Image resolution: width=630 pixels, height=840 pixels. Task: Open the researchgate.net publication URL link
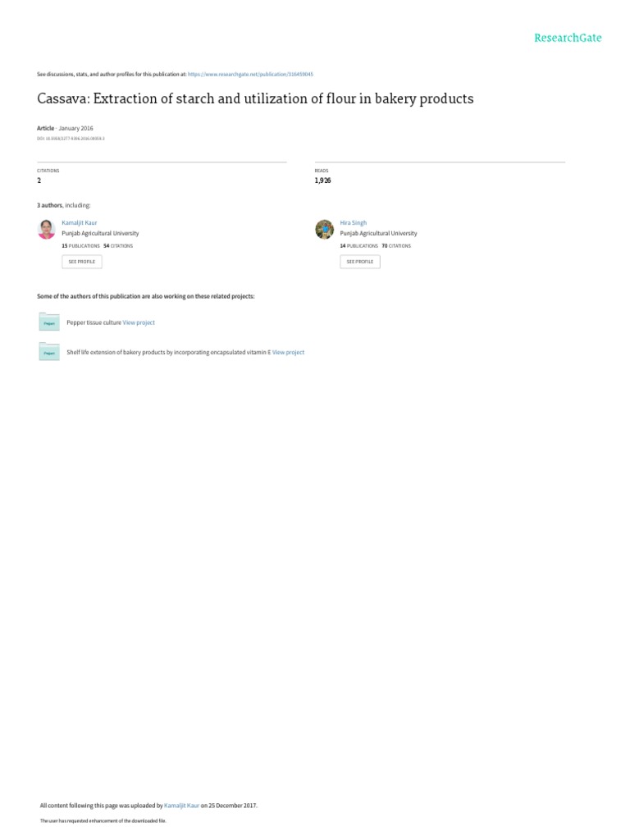(x=251, y=75)
